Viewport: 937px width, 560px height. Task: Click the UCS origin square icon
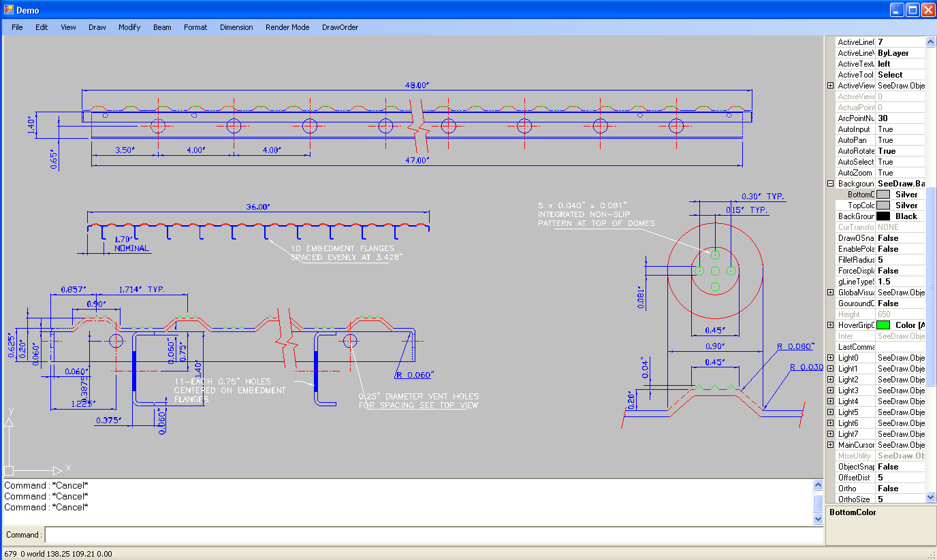coord(9,470)
